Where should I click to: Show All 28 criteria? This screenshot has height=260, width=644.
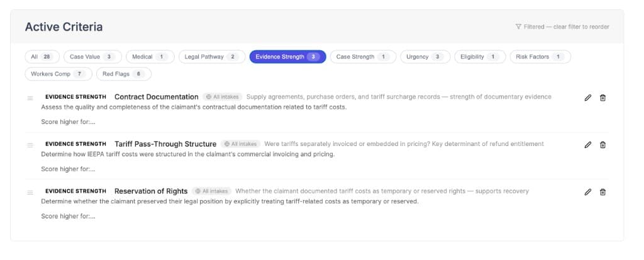(42, 57)
